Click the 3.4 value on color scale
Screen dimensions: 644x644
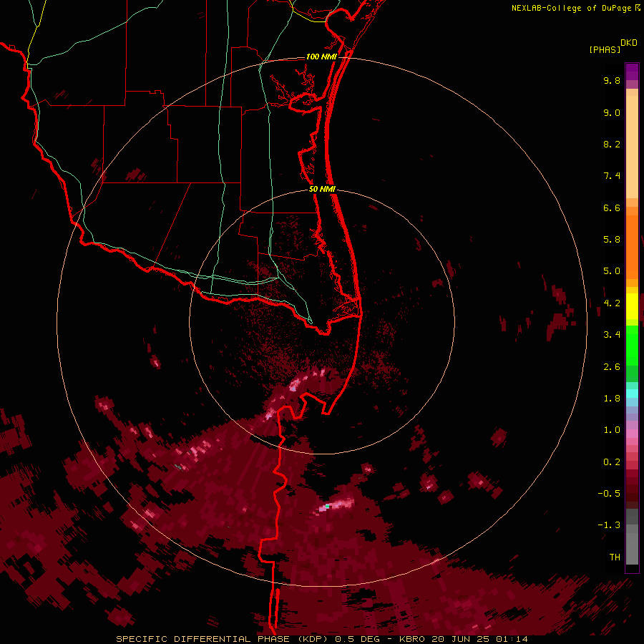point(612,335)
